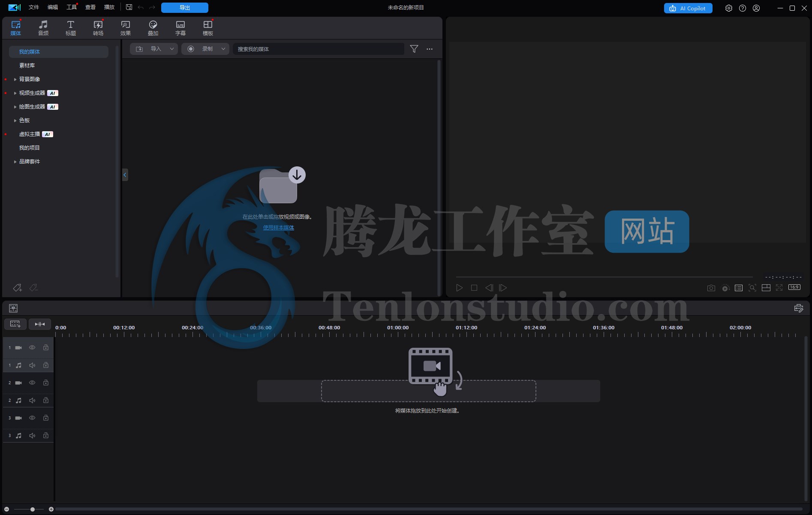Select 素材库 in the sidebar
Image resolution: width=812 pixels, height=515 pixels.
[x=27, y=66]
